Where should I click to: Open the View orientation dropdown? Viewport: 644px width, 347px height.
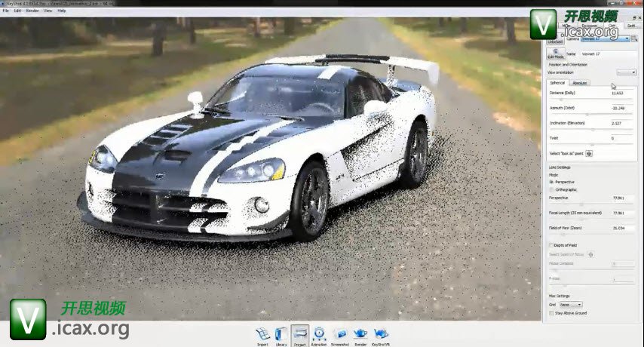point(627,72)
